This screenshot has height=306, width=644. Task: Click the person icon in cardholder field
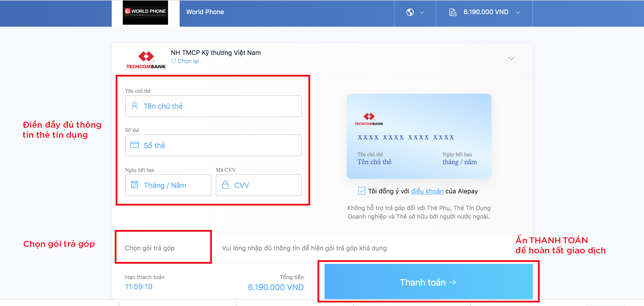[135, 106]
